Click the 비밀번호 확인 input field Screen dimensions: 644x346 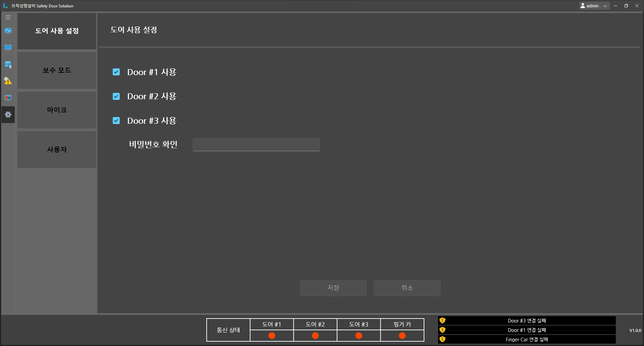click(256, 144)
